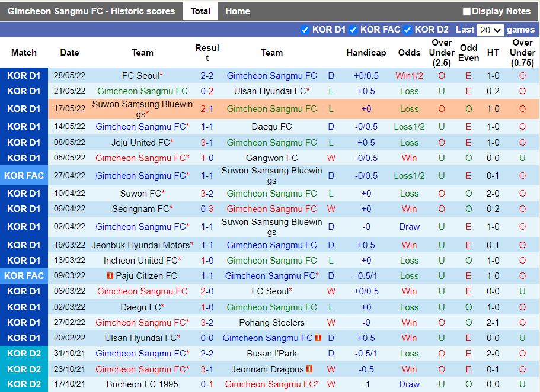
Task: Click the KOR D1 badge on the 06/03/22 row
Action: coord(24,291)
